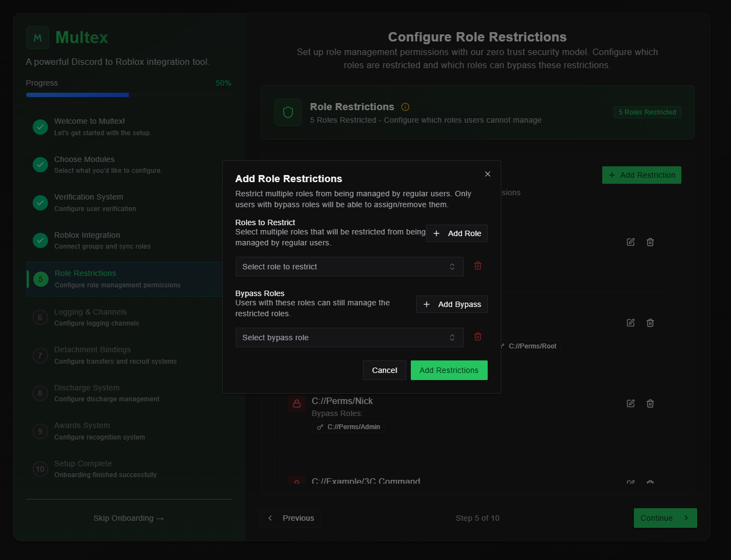Click step number 5 circle
The width and height of the screenshot is (731, 560).
(x=40, y=279)
